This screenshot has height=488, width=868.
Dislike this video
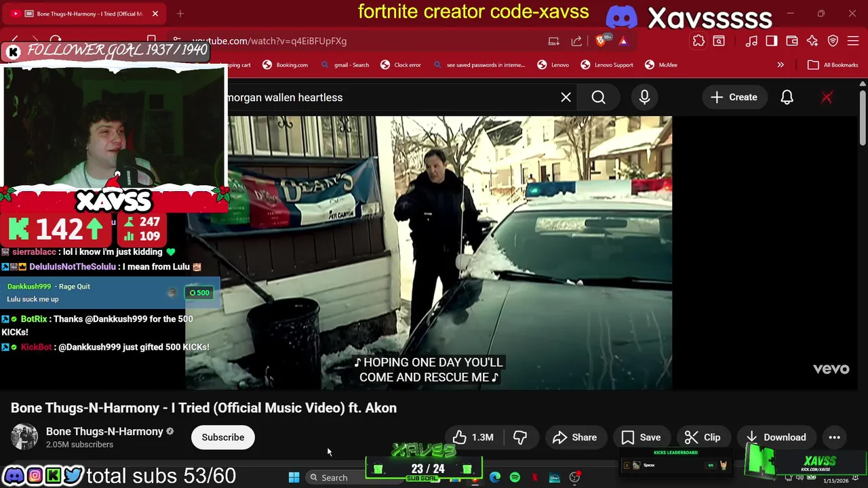520,437
